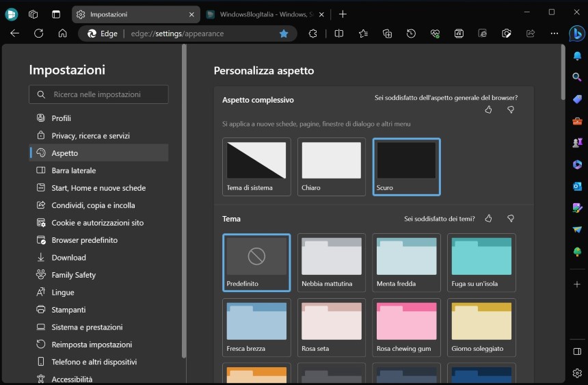Open a new tab with plus button
This screenshot has width=588, height=385.
[x=343, y=14]
